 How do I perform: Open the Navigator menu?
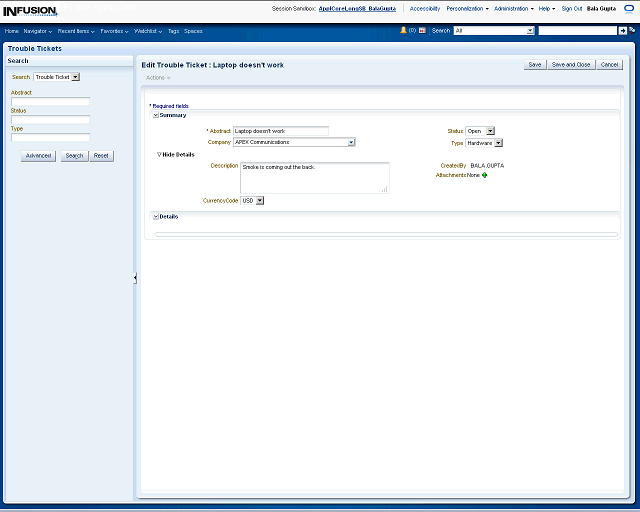38,31
